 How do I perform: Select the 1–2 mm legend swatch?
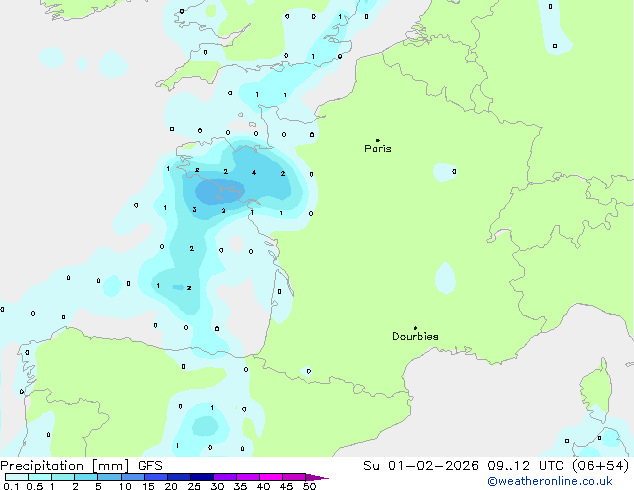click(x=63, y=477)
